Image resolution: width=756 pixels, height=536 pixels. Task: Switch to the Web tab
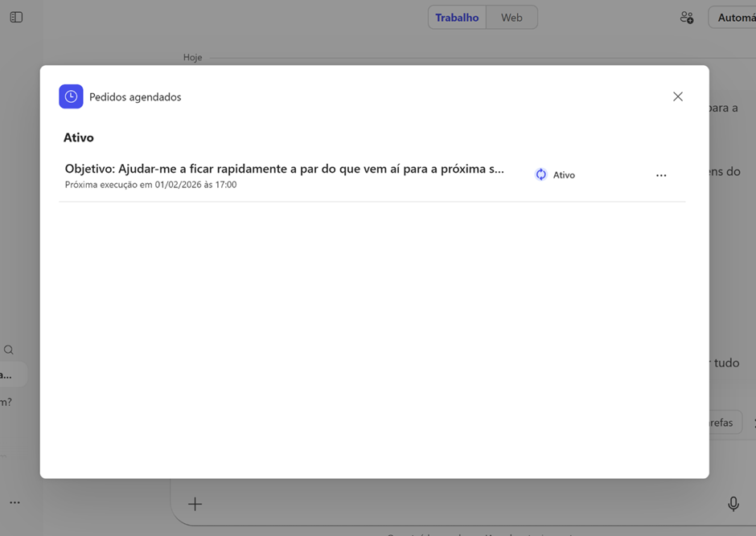pos(512,17)
